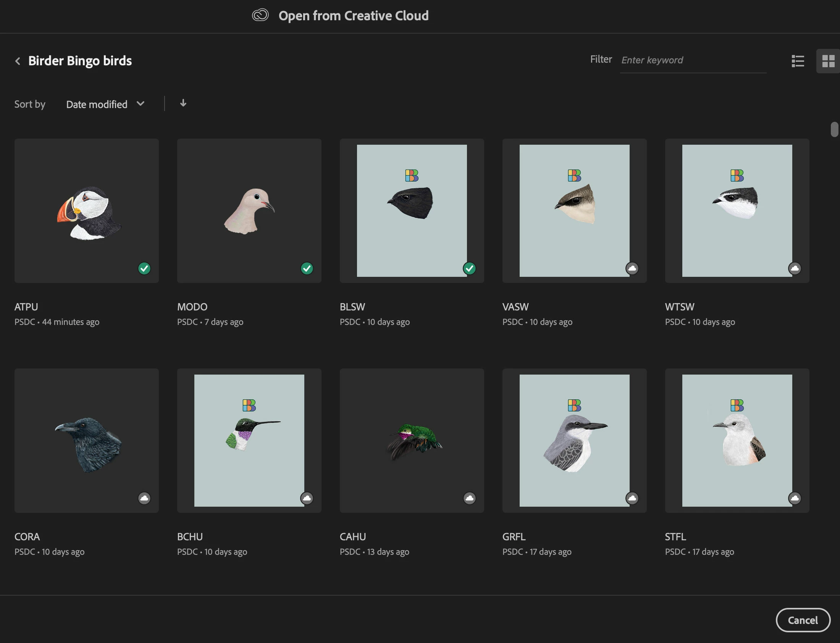Click the chevron next to Date modified

tap(141, 103)
